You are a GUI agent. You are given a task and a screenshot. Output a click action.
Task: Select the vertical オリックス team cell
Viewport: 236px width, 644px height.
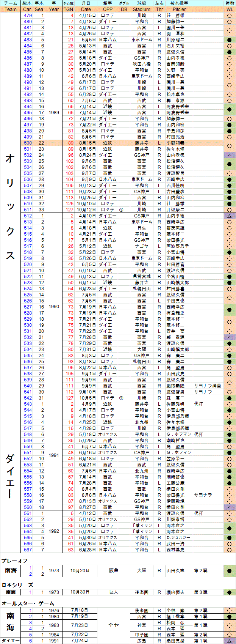point(11,207)
